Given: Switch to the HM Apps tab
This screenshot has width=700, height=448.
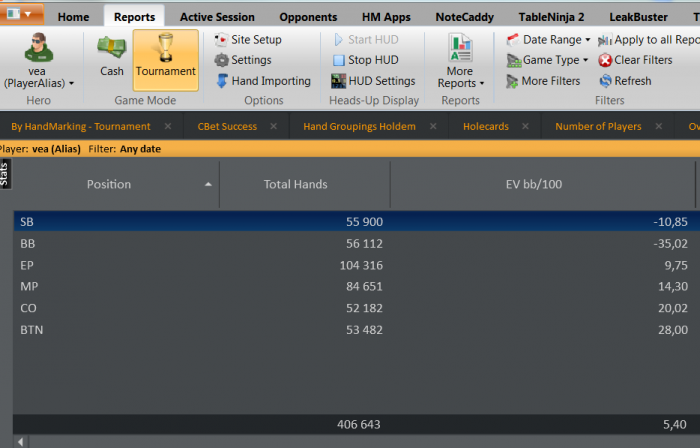Looking at the screenshot, I should click(x=386, y=17).
